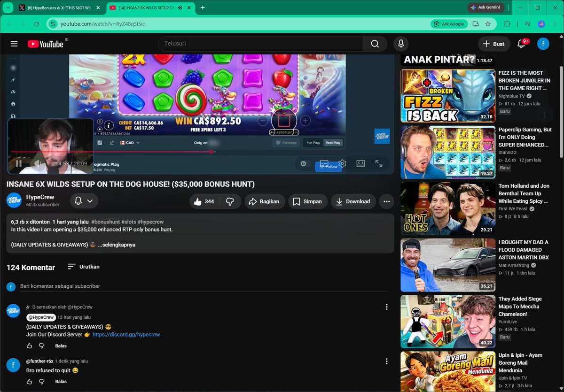Open options menu for pinned comment
This screenshot has width=564, height=392.
pyautogui.click(x=386, y=307)
